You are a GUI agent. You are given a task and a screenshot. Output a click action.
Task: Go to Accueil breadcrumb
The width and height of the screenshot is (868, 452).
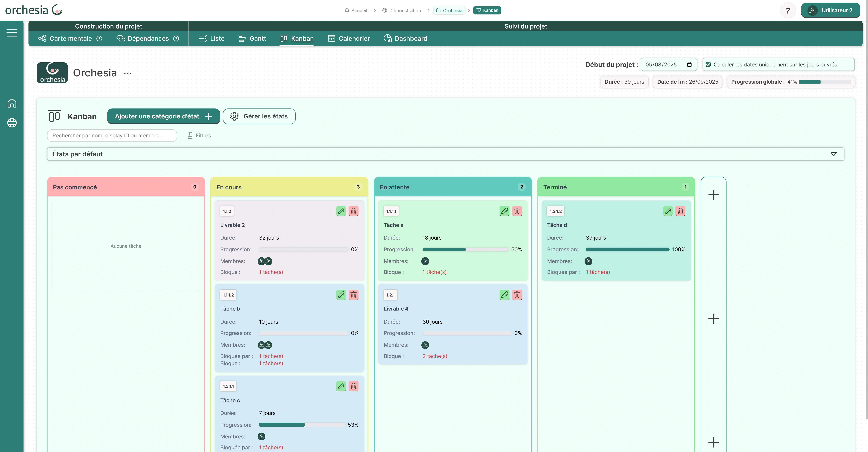point(356,10)
